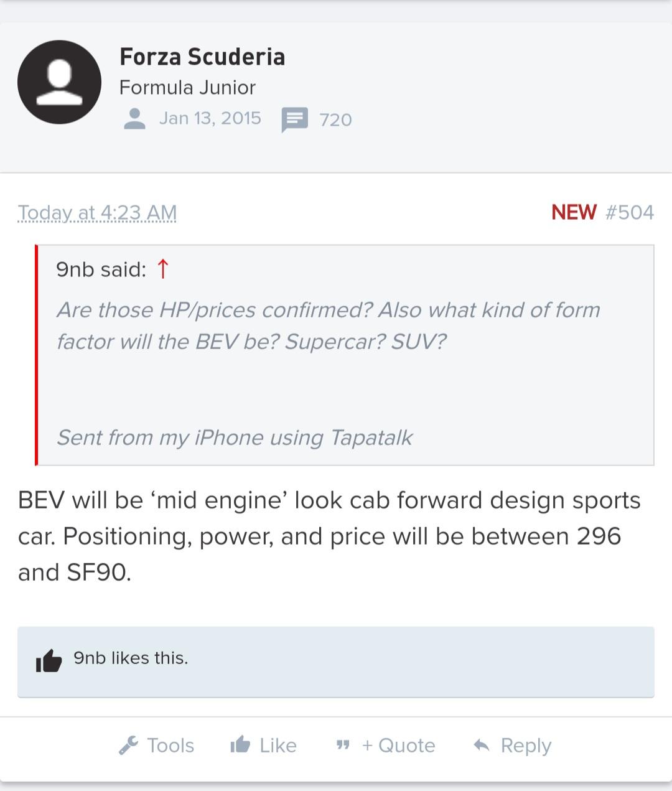
Task: Reply to this post
Action: [x=512, y=746]
